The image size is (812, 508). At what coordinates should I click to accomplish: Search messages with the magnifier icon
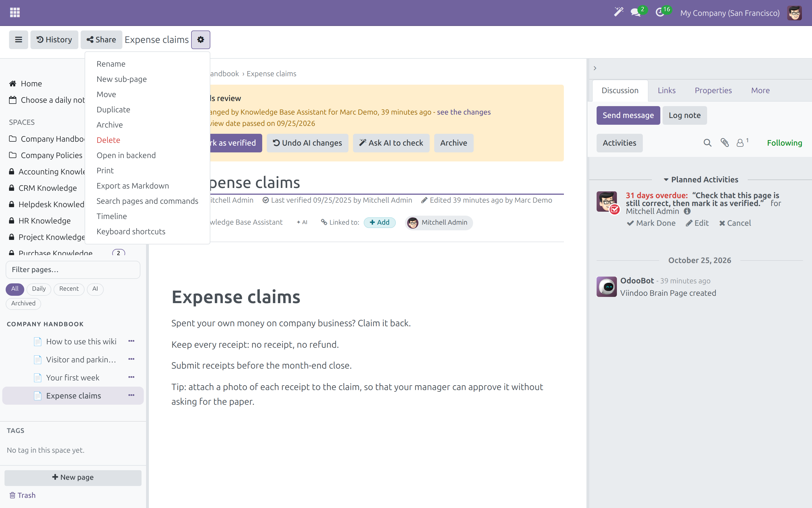pos(707,143)
